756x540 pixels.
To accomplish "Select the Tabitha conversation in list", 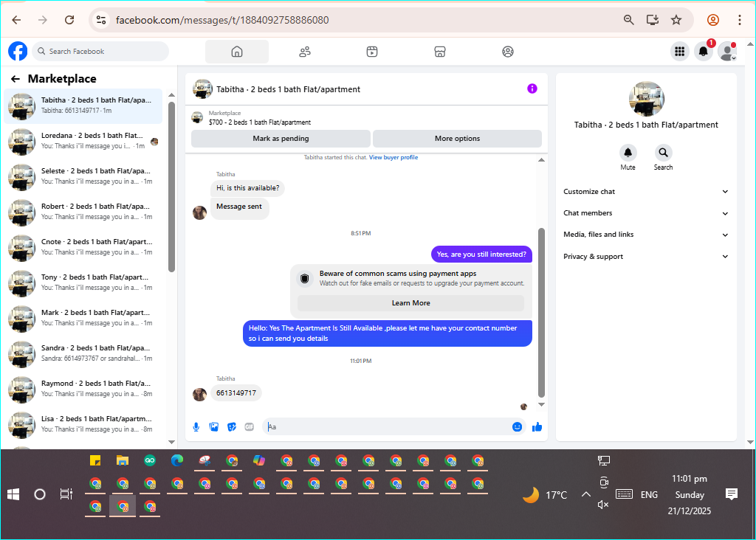I will 83,106.
